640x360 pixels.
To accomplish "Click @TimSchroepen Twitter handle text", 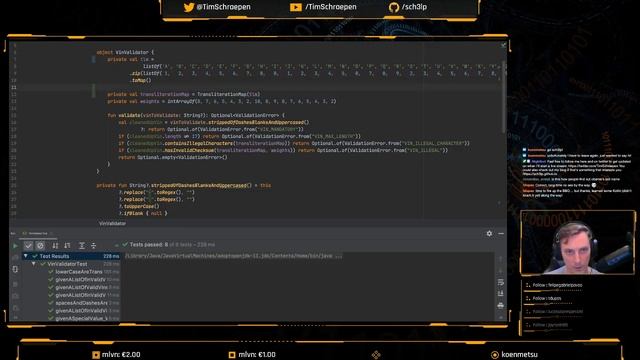I will (x=224, y=7).
